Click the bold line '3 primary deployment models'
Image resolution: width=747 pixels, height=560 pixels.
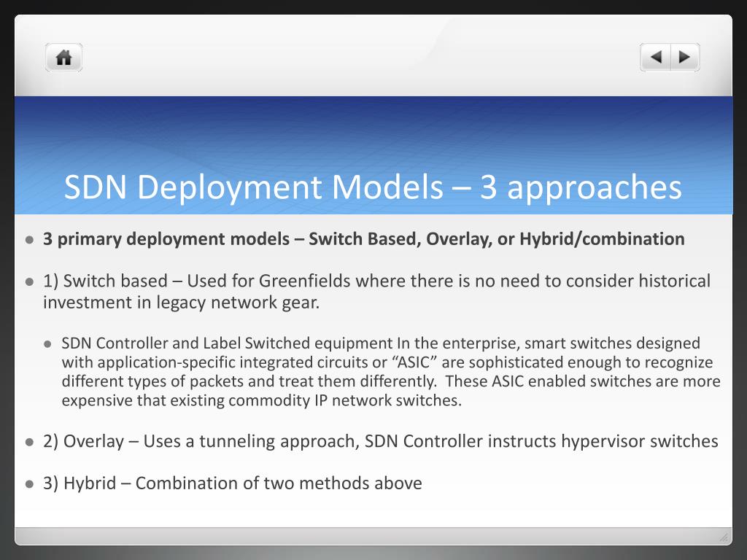pyautogui.click(x=364, y=239)
